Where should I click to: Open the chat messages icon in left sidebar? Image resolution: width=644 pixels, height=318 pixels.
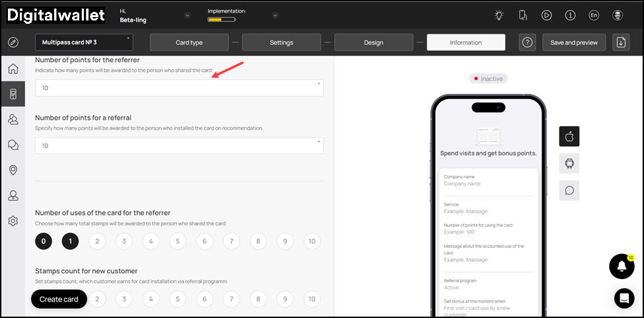click(x=13, y=145)
